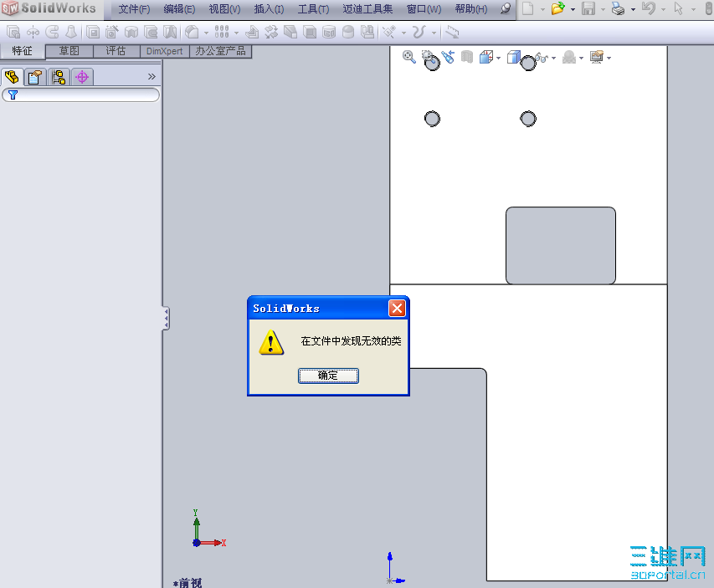Click the Wrap feature icon

[329, 32]
